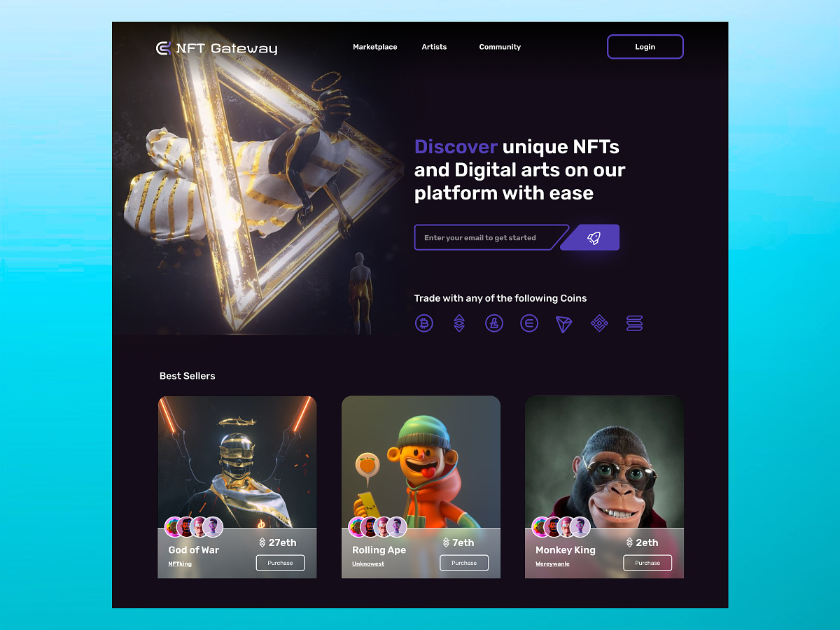Select the Binance diamond coin icon
The image size is (840, 630).
pos(599,323)
